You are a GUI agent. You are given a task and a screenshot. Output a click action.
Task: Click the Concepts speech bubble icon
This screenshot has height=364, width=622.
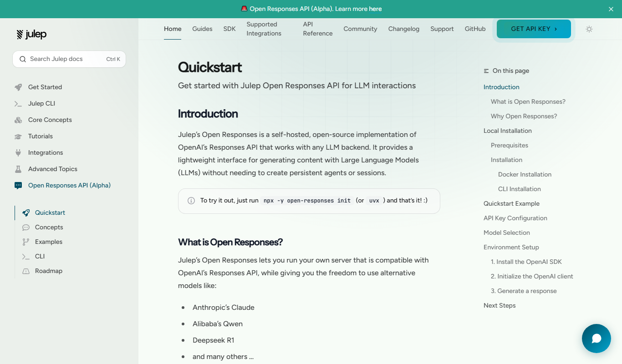coord(26,227)
